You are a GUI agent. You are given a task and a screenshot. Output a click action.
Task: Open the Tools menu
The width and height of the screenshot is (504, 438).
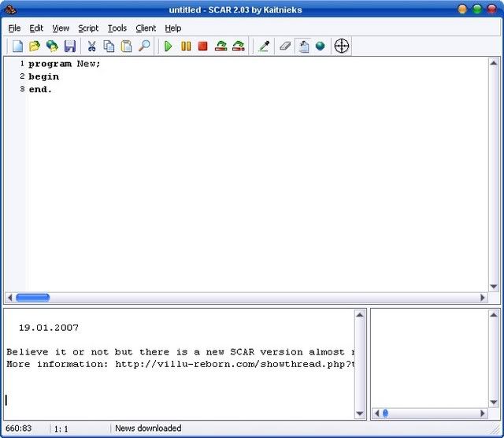click(117, 28)
